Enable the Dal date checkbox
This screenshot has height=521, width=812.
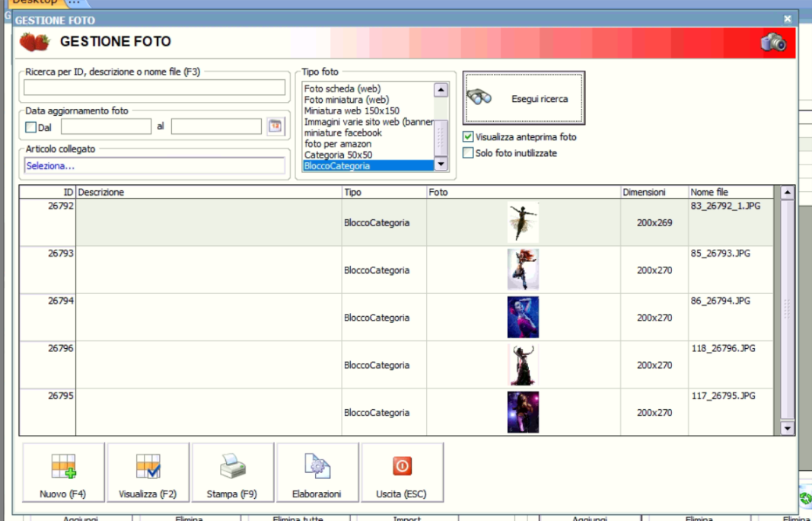click(x=31, y=127)
